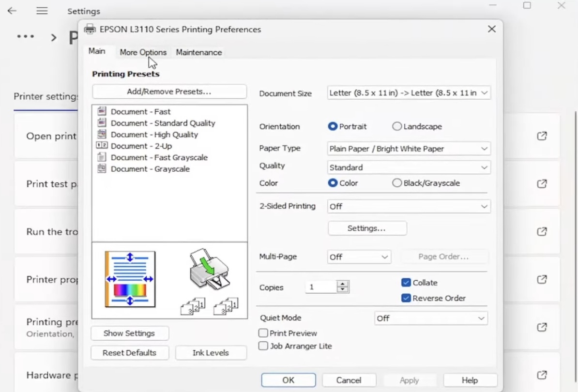Click the Settings breadcrumb ellipsis
578x392 pixels.
coord(26,36)
